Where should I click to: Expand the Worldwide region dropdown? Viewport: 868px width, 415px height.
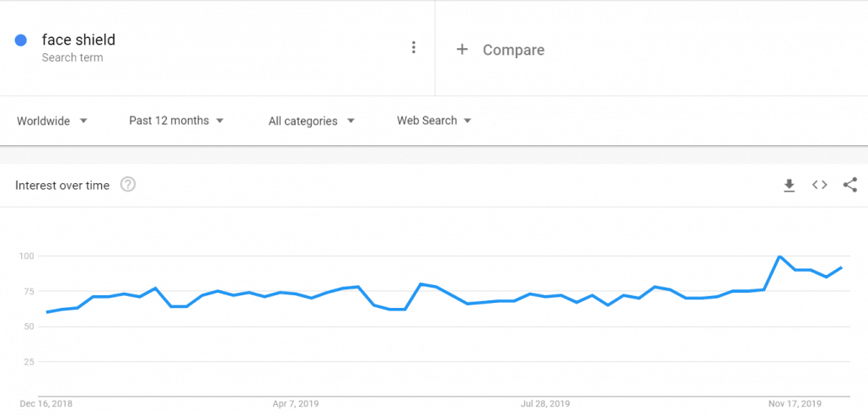(52, 121)
